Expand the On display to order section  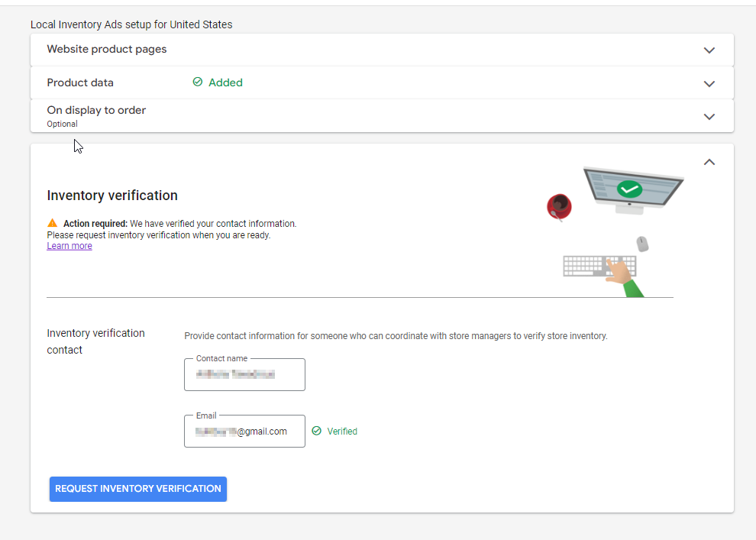(x=709, y=116)
